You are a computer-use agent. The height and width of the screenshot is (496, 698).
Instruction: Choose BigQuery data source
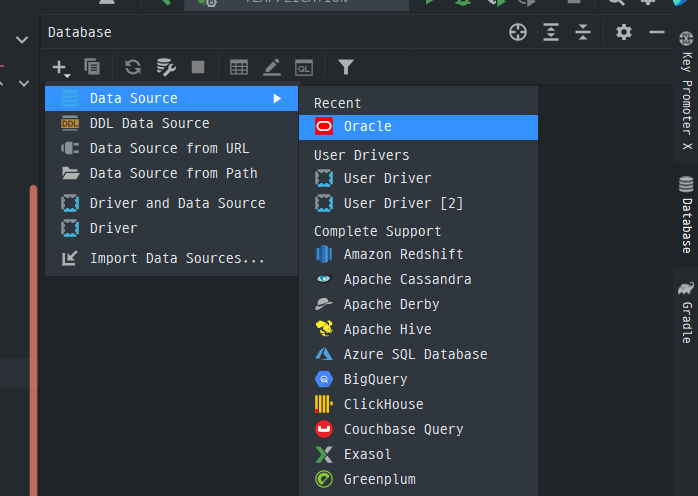click(x=418, y=379)
